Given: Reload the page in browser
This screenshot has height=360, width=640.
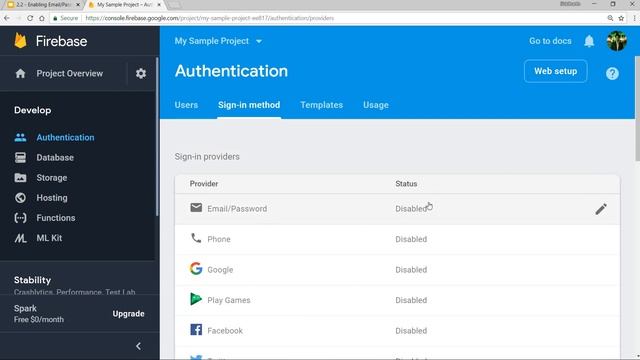Looking at the screenshot, I should click(x=30, y=18).
